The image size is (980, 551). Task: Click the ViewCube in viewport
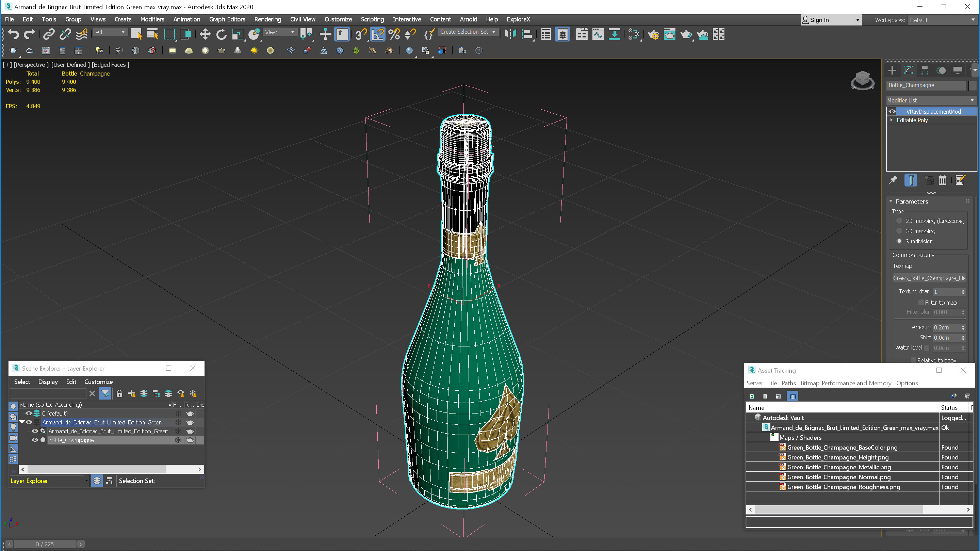[x=863, y=80]
